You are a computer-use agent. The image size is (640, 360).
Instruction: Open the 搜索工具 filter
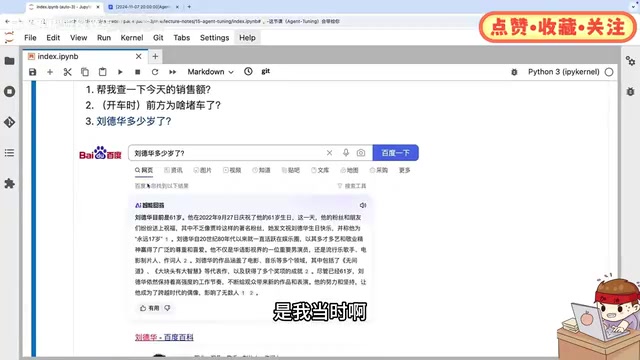pos(352,186)
